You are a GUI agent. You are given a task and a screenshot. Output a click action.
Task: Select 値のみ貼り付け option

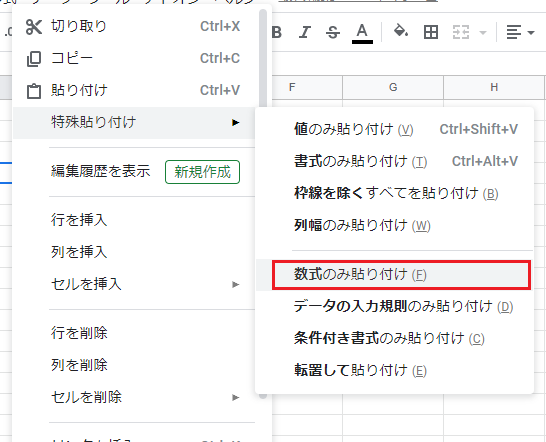pos(394,130)
